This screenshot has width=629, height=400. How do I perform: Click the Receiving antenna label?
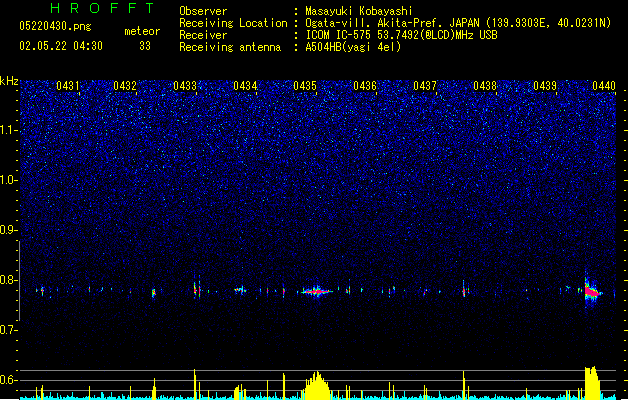(x=230, y=47)
